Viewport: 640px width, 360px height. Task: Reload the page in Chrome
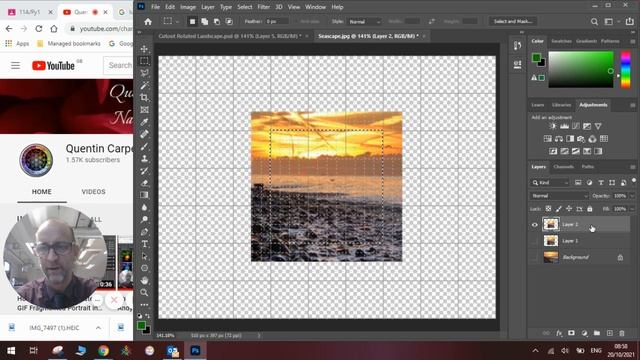click(39, 29)
